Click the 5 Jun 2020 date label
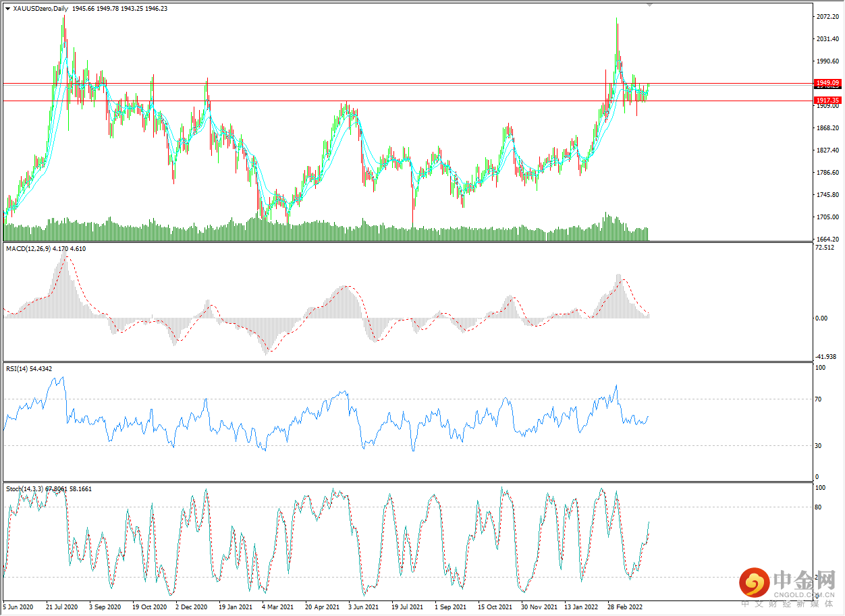Image resolution: width=845 pixels, height=616 pixels. pos(18,607)
